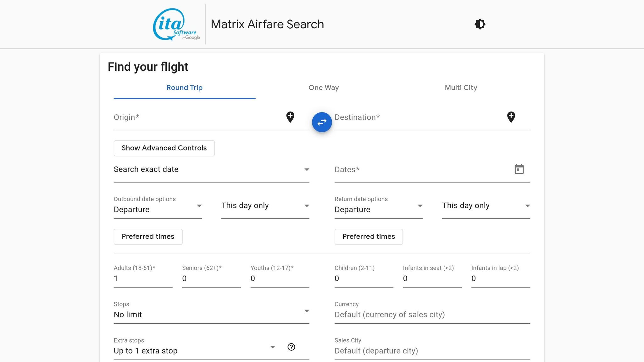
Task: Open Return date options Departure dropdown
Action: pos(378,206)
